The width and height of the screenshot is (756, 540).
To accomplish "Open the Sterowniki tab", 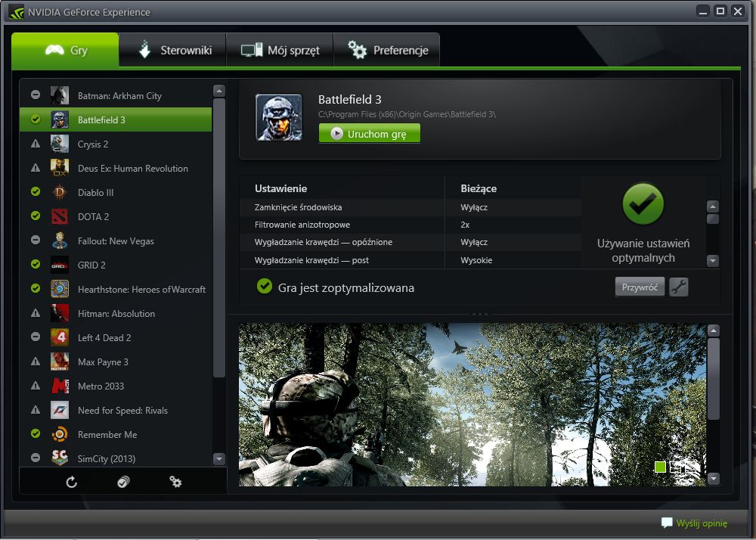I will pyautogui.click(x=172, y=50).
